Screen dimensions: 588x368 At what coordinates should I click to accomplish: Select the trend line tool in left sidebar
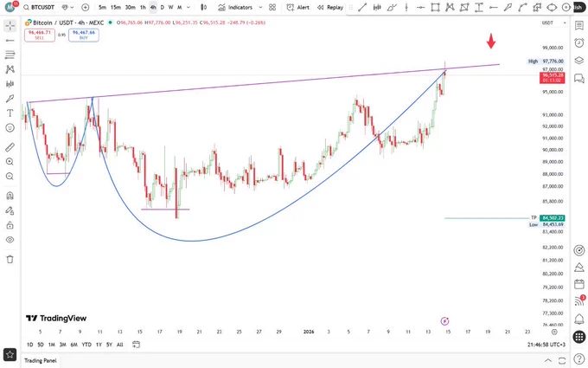pos(10,40)
